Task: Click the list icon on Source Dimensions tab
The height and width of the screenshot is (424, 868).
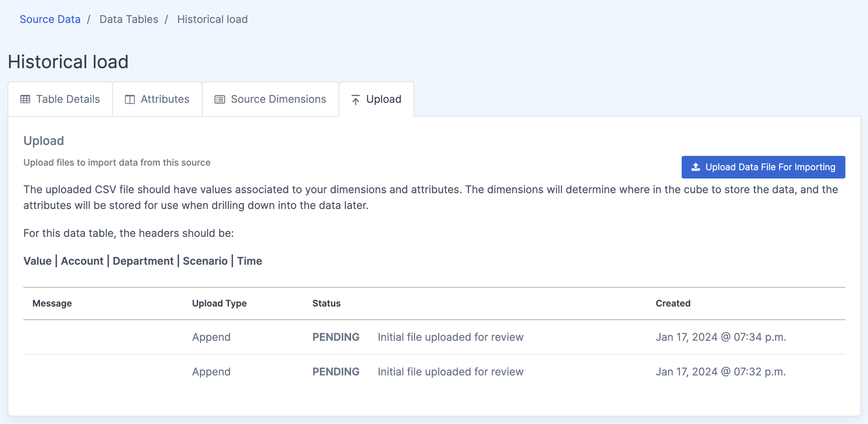Action: pos(219,99)
